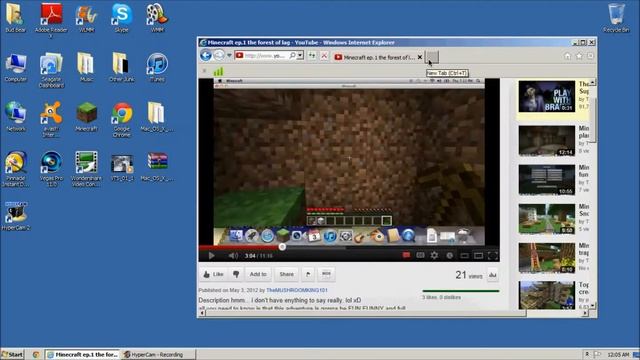Toggle annotations in the video player
This screenshot has width=640, height=360.
406,256
